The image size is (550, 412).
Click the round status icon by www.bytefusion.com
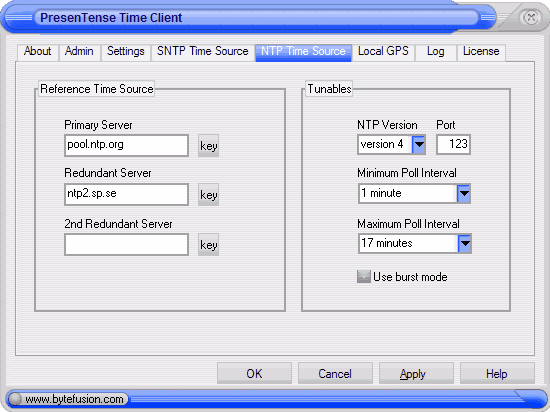point(15,399)
